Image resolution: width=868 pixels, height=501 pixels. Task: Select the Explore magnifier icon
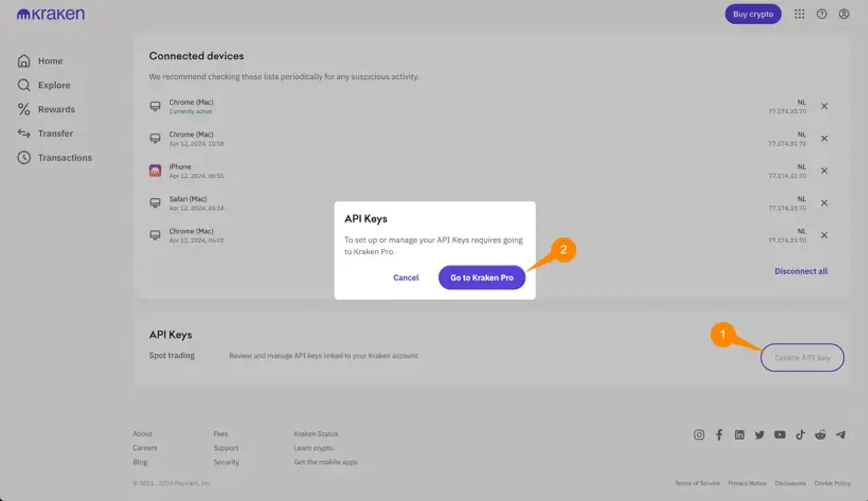pos(24,85)
